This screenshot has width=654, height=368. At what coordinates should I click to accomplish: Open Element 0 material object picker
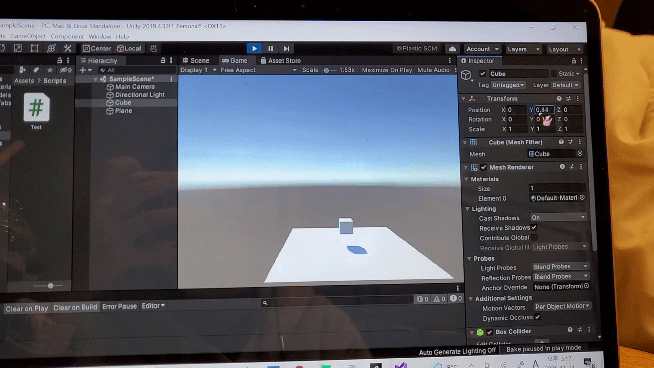582,198
